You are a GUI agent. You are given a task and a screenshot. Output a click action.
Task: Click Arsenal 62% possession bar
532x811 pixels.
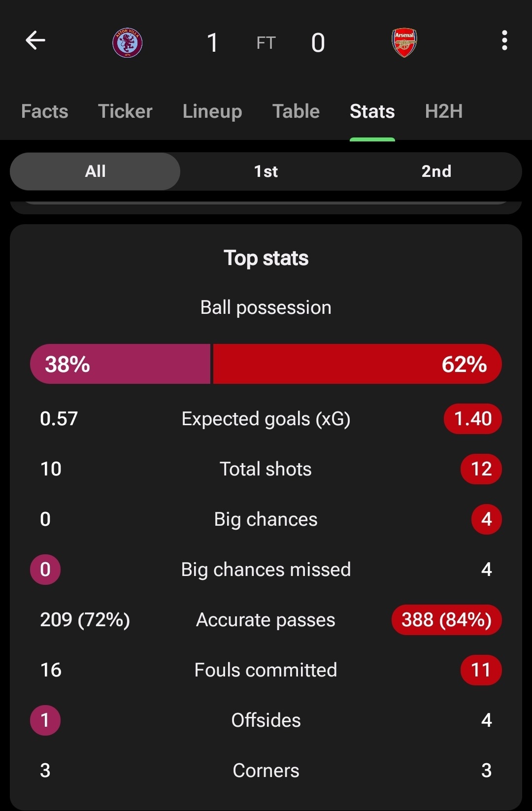pos(358,364)
